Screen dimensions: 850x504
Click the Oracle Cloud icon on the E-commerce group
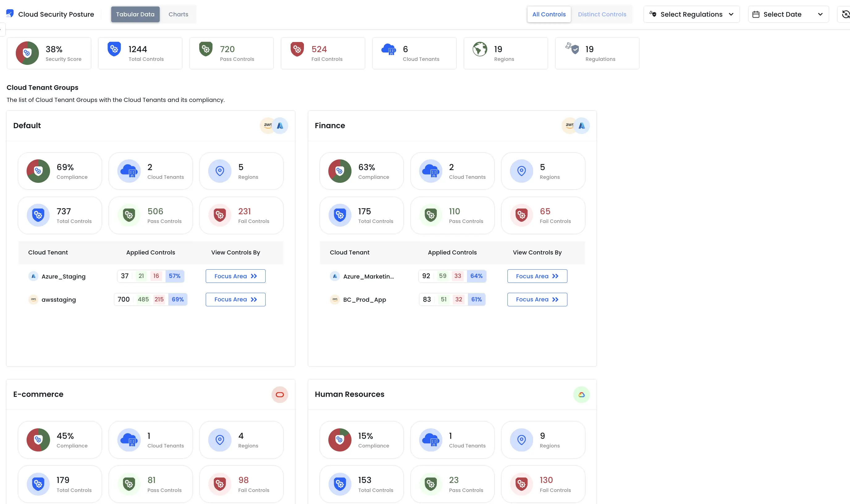tap(280, 394)
